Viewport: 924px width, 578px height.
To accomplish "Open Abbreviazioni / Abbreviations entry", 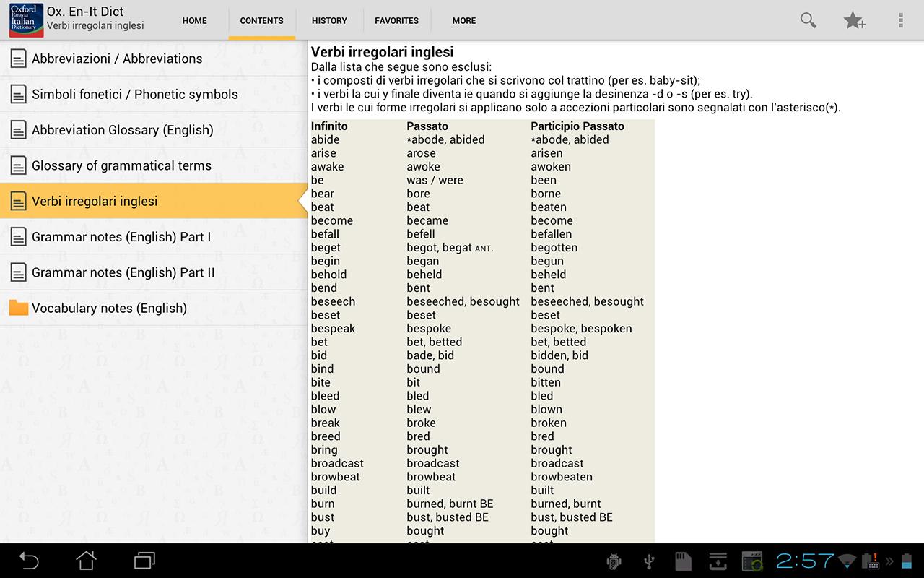I will 154,59.
